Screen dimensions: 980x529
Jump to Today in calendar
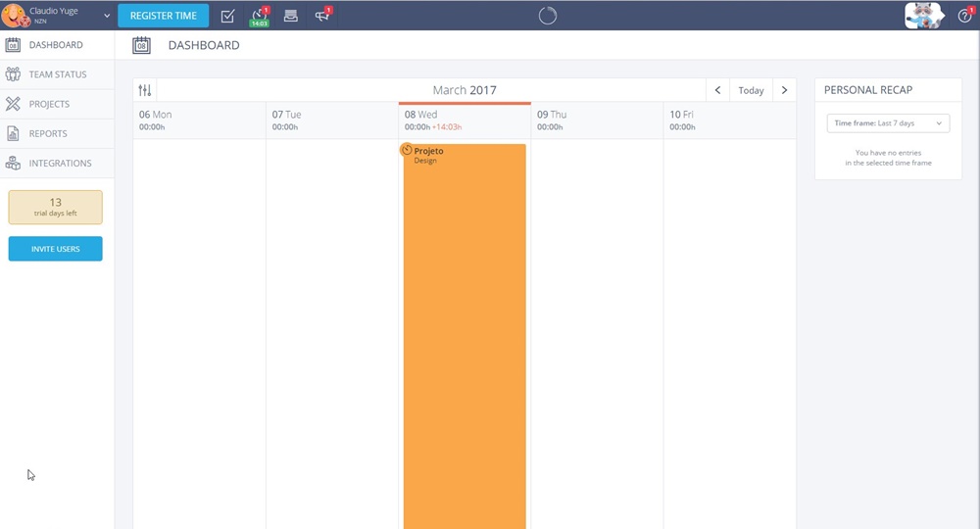(x=751, y=90)
